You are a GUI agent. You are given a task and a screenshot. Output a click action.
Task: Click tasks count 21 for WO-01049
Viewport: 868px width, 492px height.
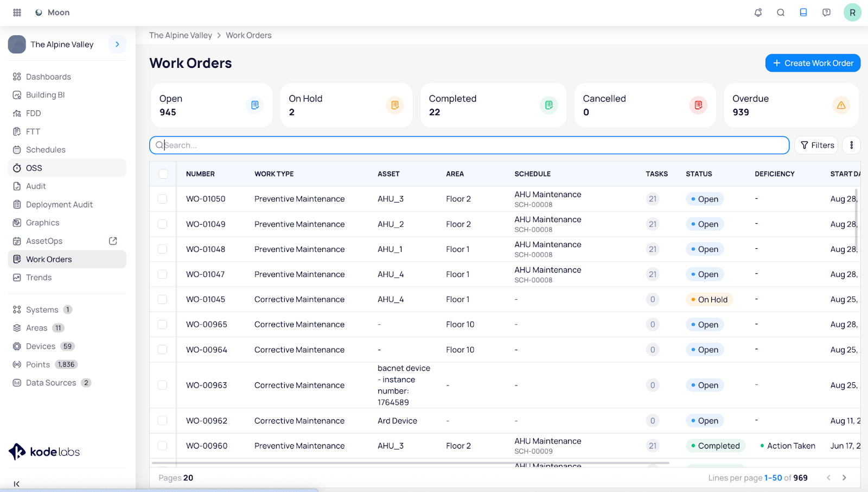[x=653, y=224]
